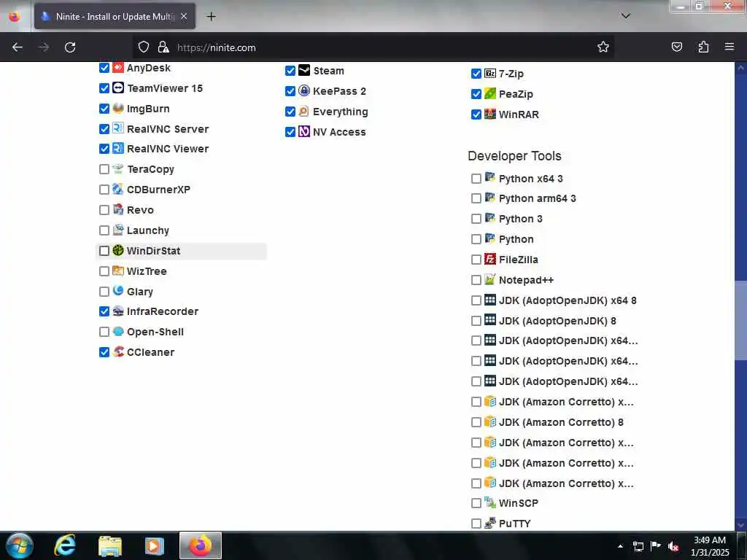Check the Python arm64 3 checkbox
Screen dimensions: 747x560
476,198
